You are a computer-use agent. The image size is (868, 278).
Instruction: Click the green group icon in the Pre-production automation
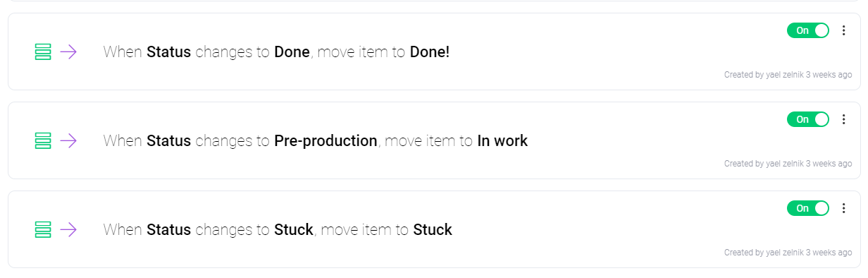43,140
